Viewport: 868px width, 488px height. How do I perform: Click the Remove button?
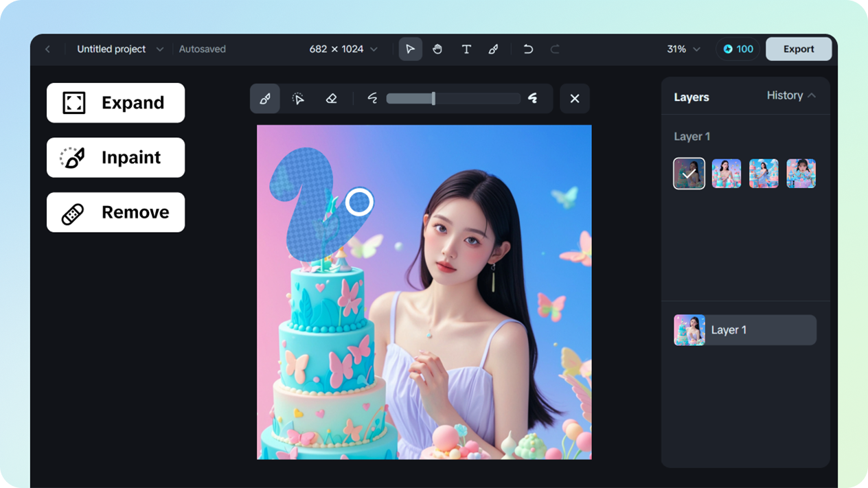coord(115,212)
